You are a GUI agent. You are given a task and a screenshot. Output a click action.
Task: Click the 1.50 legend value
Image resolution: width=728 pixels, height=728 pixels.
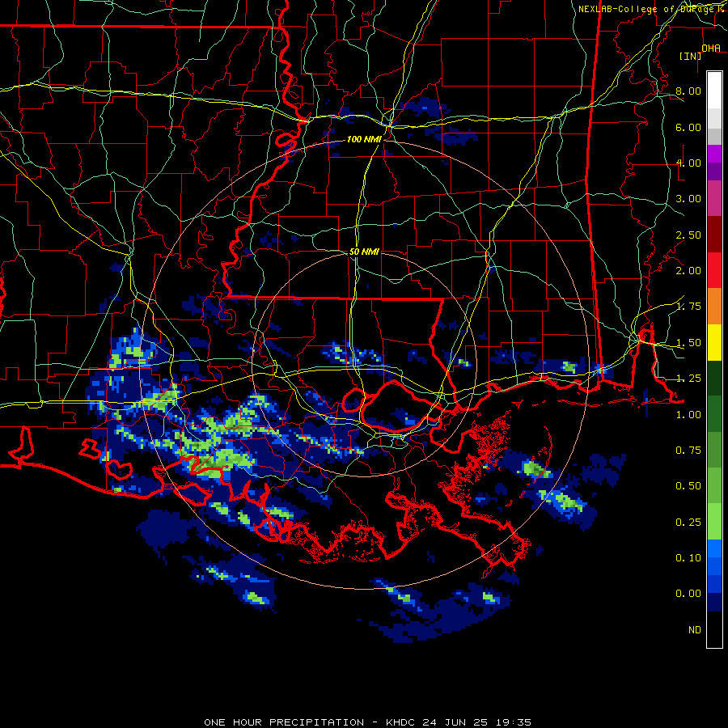pyautogui.click(x=688, y=343)
